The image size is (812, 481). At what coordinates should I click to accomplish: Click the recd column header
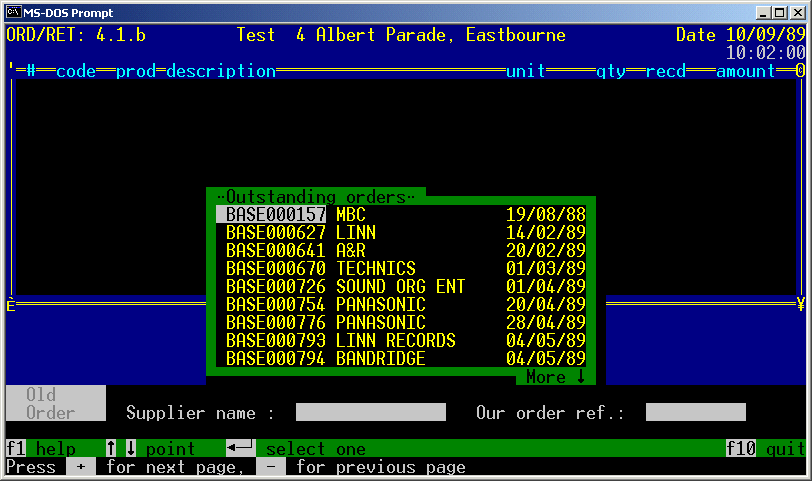(665, 71)
